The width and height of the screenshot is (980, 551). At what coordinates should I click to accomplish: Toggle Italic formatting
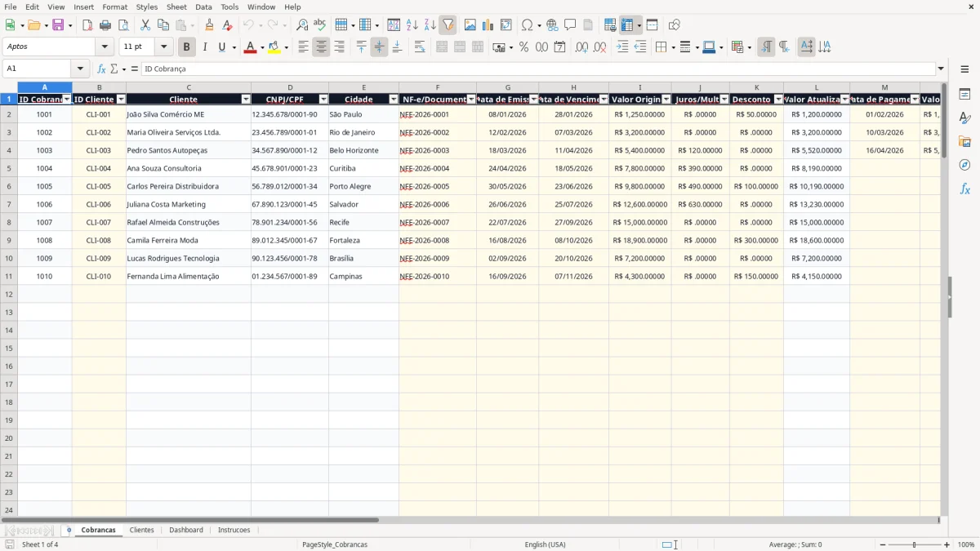point(204,47)
